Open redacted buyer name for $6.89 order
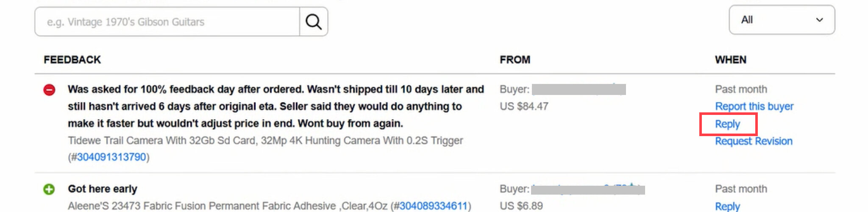The image size is (868, 212). point(588,189)
